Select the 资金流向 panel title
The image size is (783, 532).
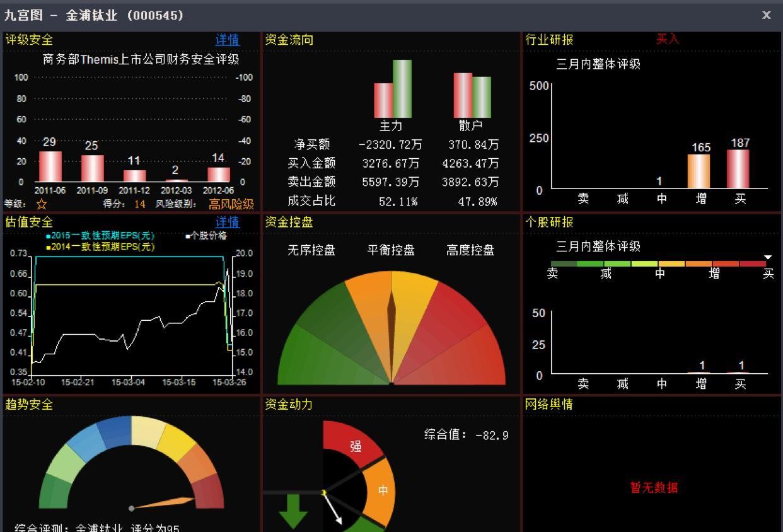point(289,40)
